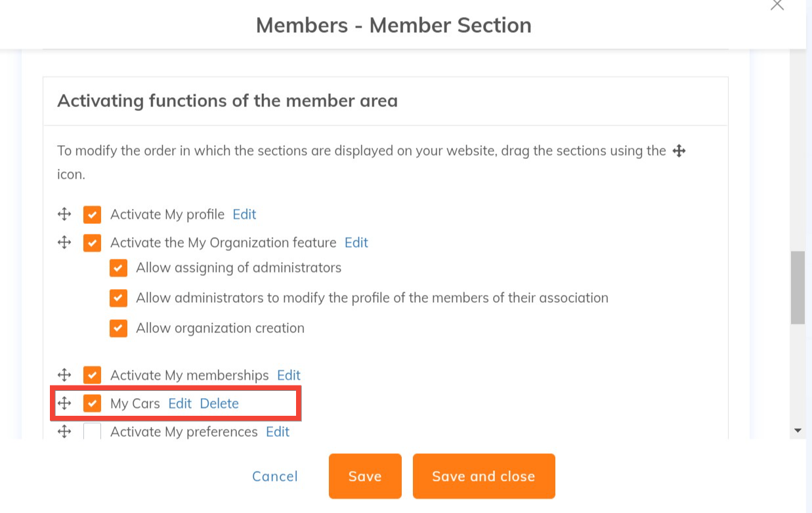Uncheck Allow administrators to modify member profiles

tap(118, 298)
